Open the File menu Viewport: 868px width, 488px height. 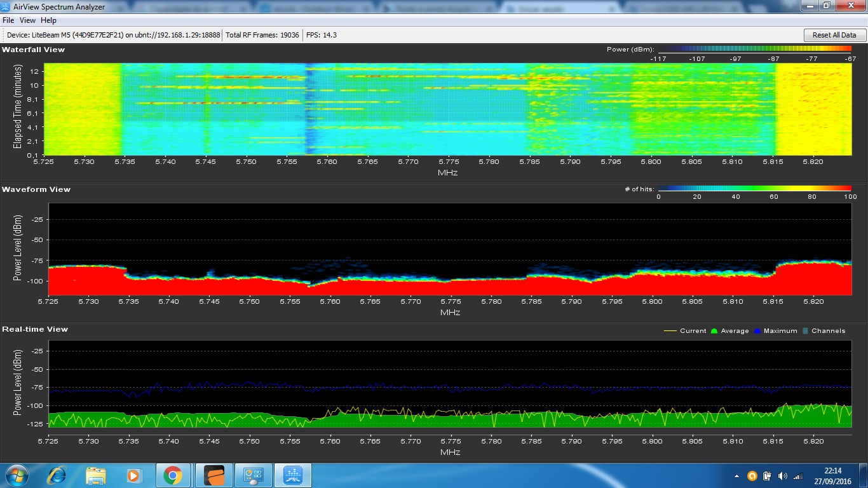pyautogui.click(x=8, y=20)
